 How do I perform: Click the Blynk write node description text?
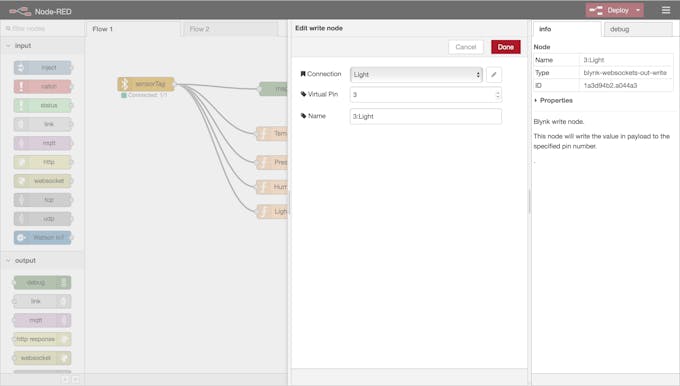click(559, 122)
